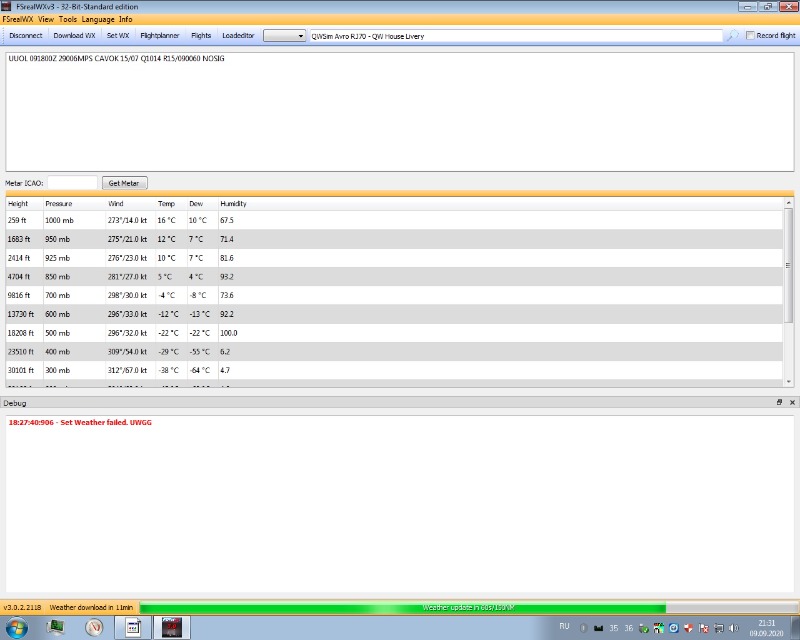The image size is (800, 640).
Task: Click the Disconnect toolbar button
Action: pyautogui.click(x=26, y=35)
